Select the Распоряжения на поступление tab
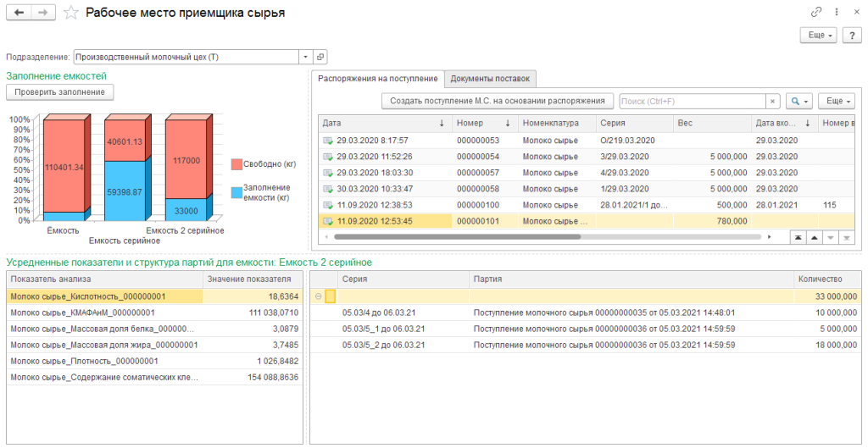The width and height of the screenshot is (868, 448). pyautogui.click(x=378, y=79)
